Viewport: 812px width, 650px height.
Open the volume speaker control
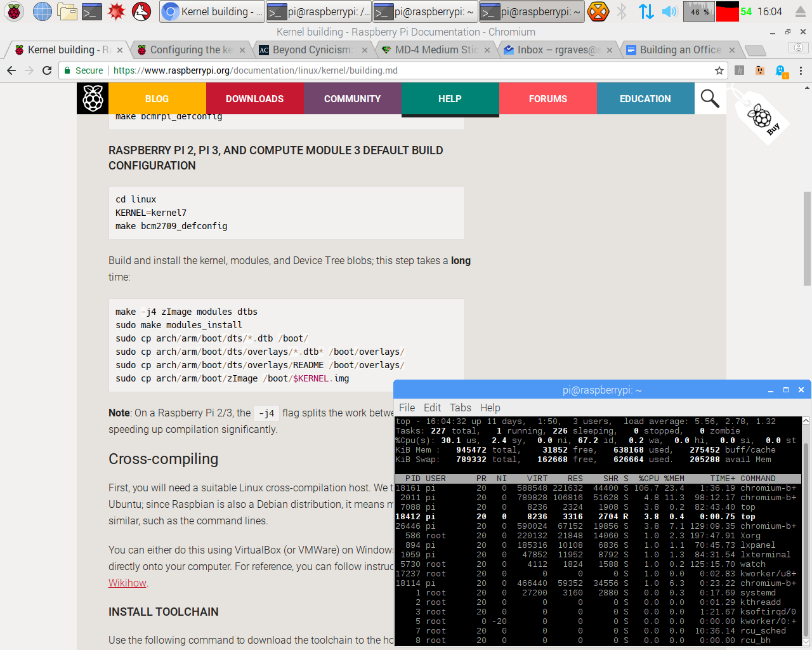pos(669,11)
